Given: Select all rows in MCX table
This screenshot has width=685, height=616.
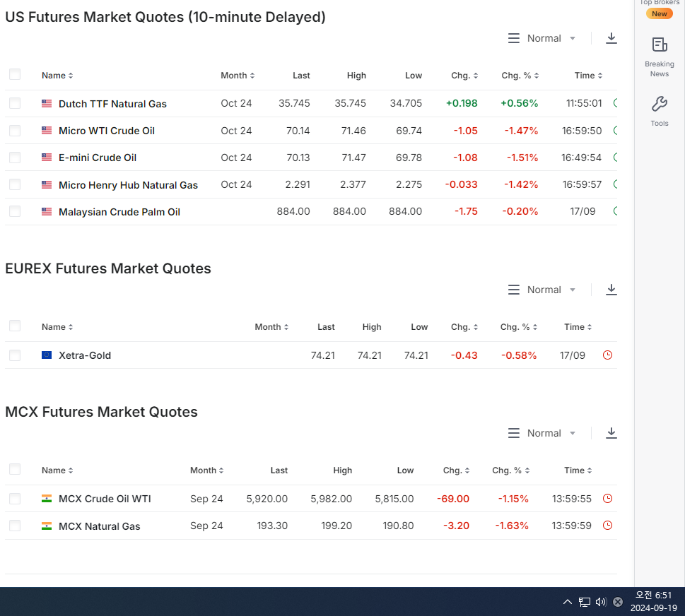Looking at the screenshot, I should coord(15,469).
